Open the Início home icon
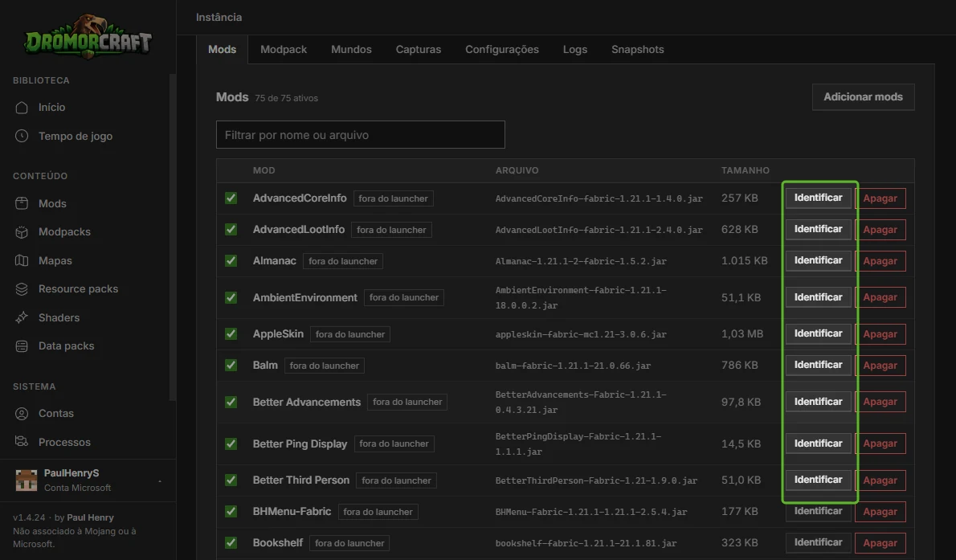Screen dimensions: 956x560 point(22,108)
